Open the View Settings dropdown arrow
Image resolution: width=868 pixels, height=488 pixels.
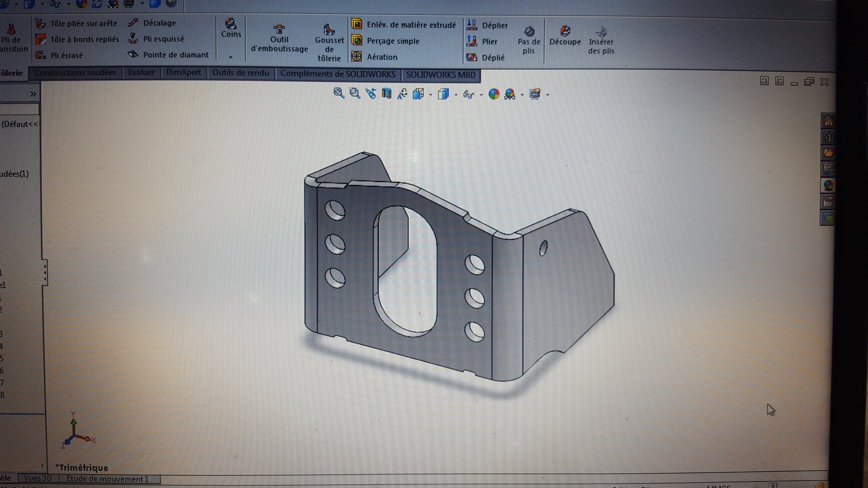click(548, 95)
